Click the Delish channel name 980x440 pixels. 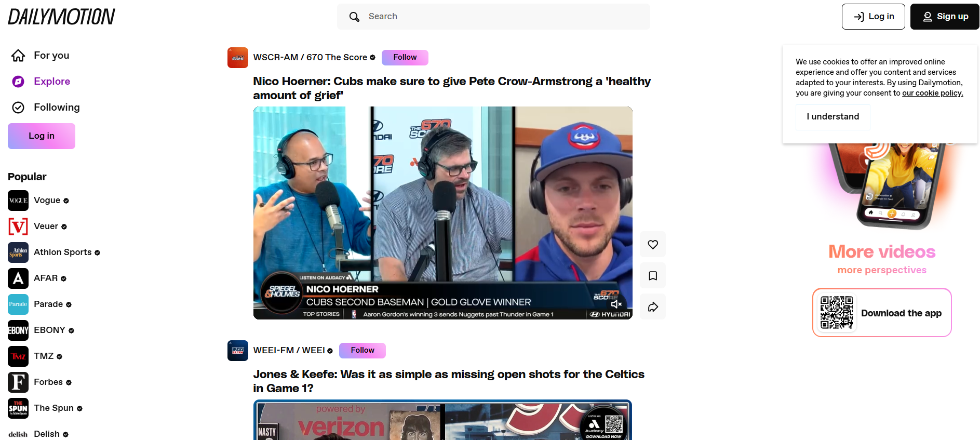click(47, 434)
